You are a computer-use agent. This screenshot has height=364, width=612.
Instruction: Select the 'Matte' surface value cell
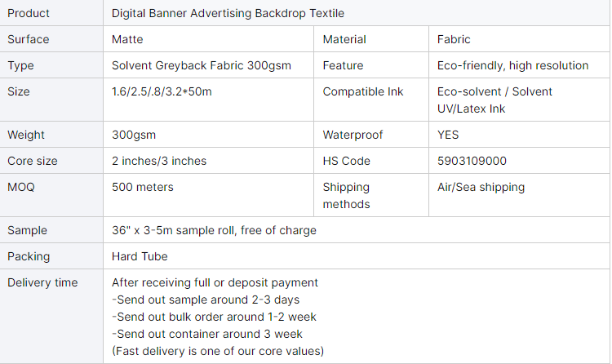128,39
